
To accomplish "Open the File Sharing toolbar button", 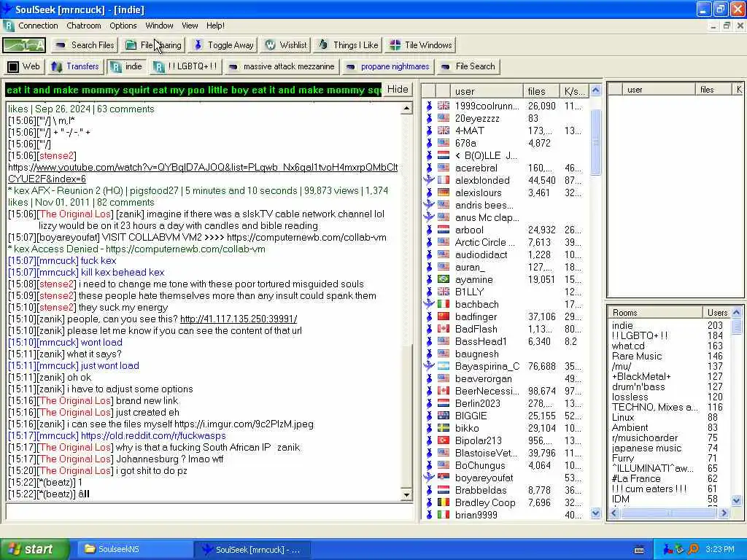I will [x=152, y=45].
